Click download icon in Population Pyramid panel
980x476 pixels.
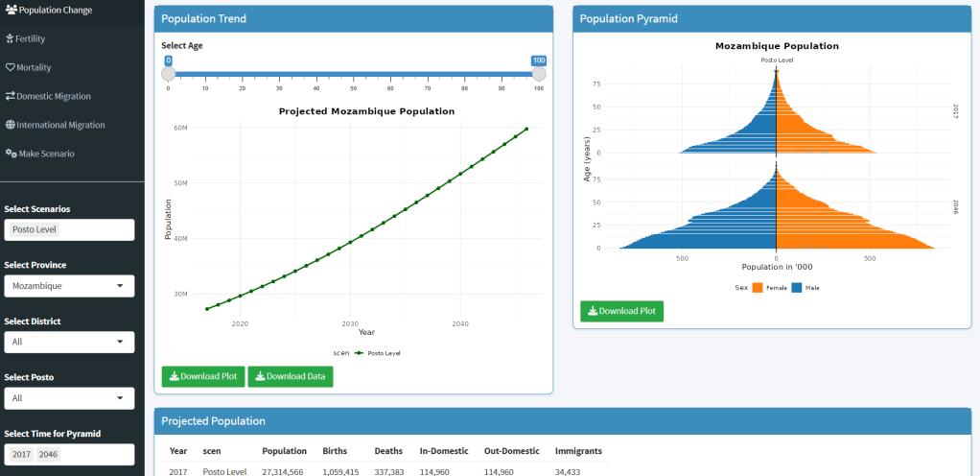coord(593,311)
